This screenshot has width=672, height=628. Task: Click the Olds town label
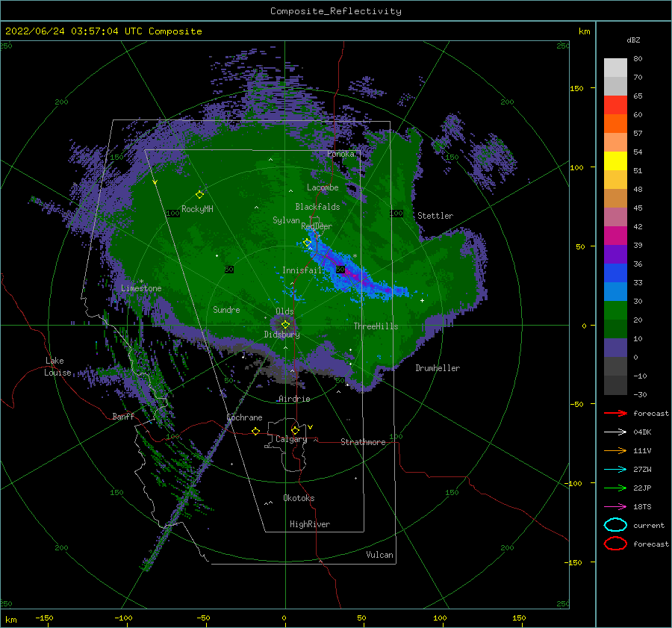point(284,311)
